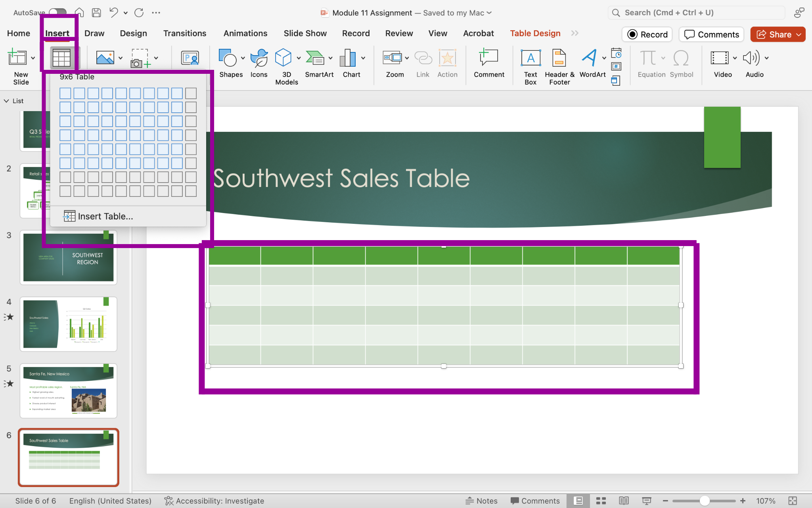Insert WordArt text

[589, 58]
